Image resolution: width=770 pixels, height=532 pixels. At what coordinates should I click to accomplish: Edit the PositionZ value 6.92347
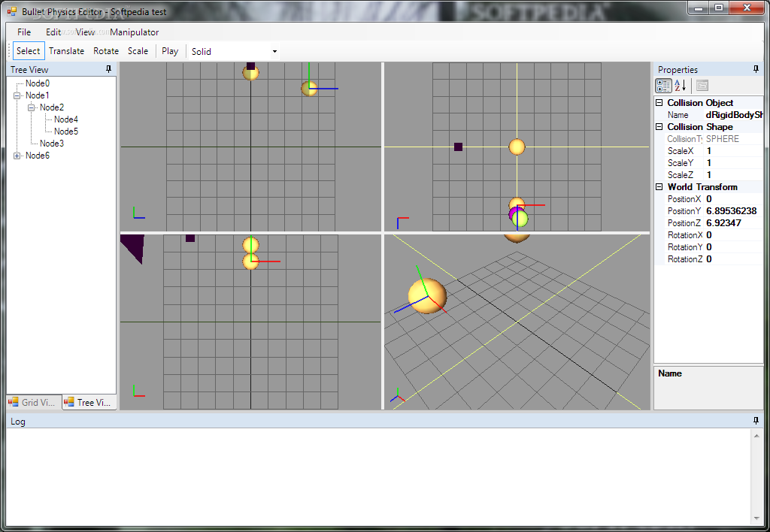point(734,223)
